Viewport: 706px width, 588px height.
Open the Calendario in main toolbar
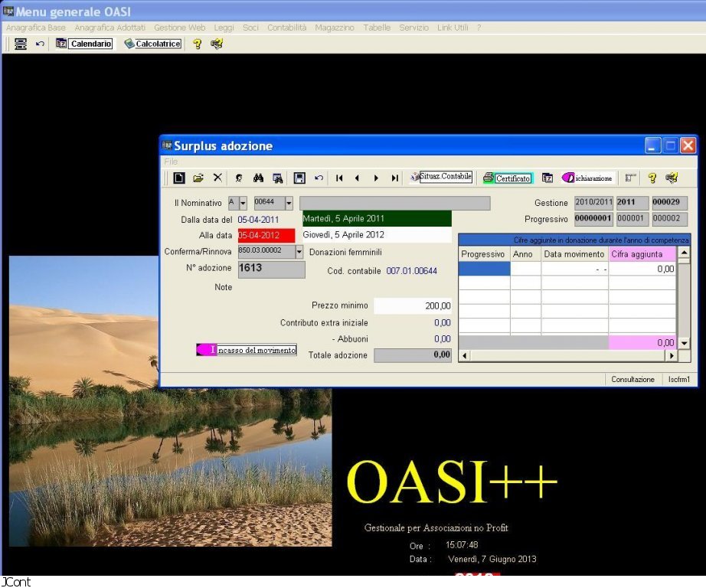click(x=84, y=44)
